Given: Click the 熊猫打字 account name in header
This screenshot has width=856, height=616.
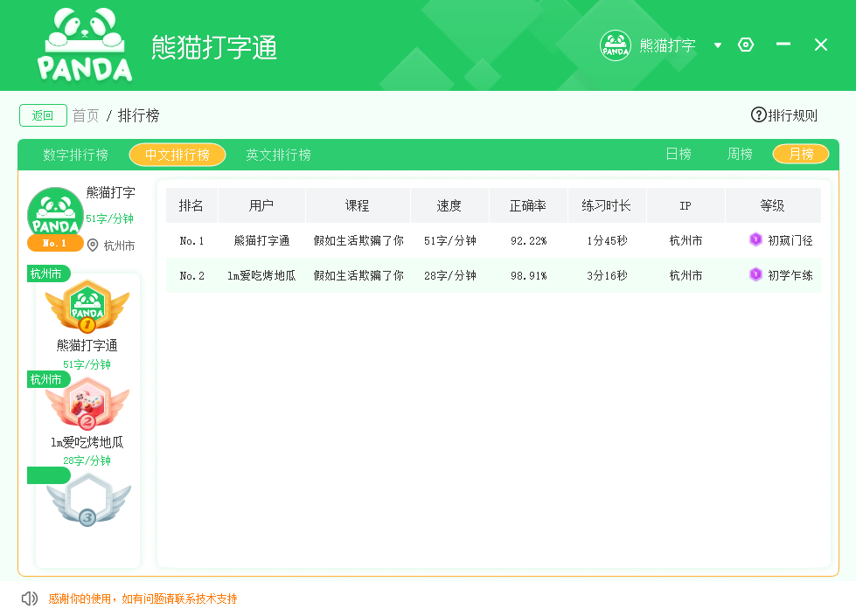Looking at the screenshot, I should [667, 45].
